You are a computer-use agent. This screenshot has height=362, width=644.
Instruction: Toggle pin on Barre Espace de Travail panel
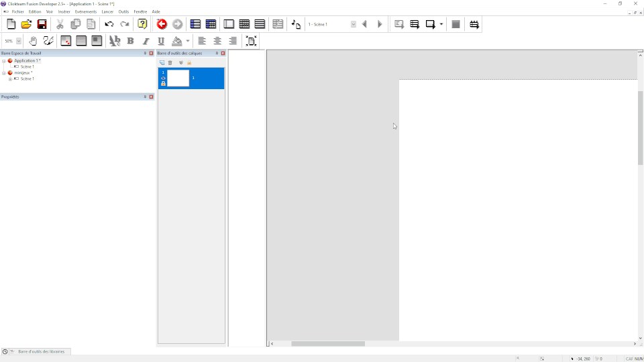tap(145, 53)
